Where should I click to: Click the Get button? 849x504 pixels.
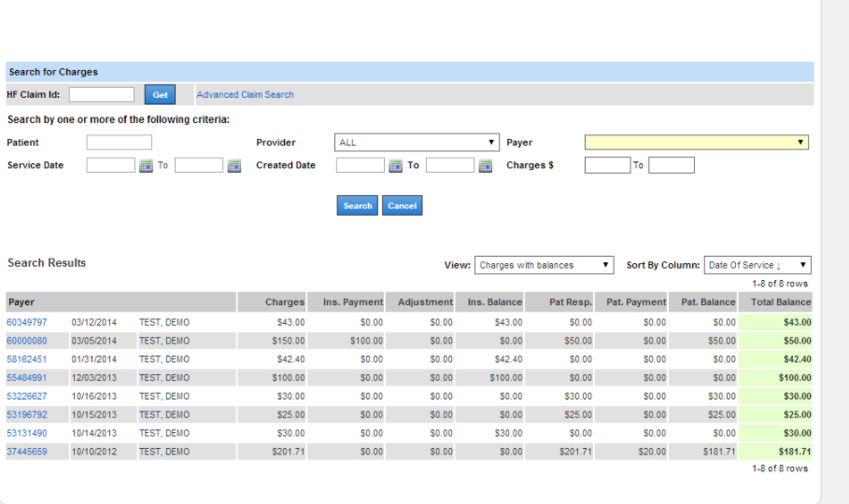pyautogui.click(x=160, y=95)
